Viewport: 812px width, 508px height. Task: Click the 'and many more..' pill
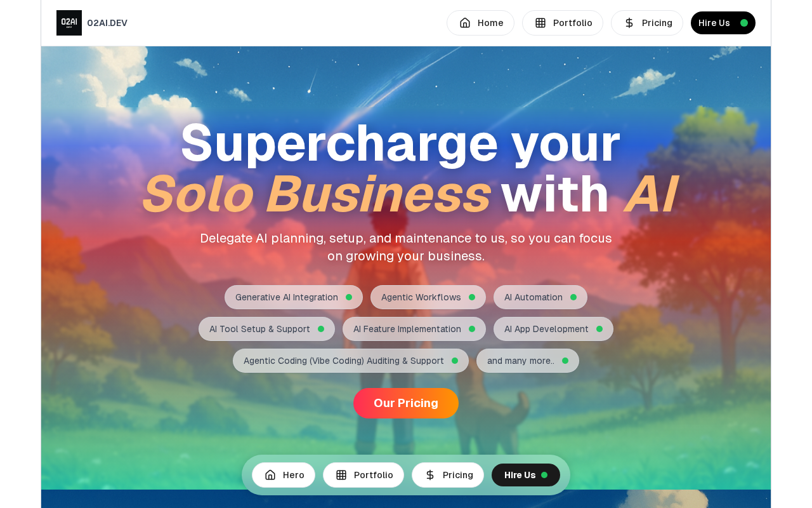(x=528, y=361)
